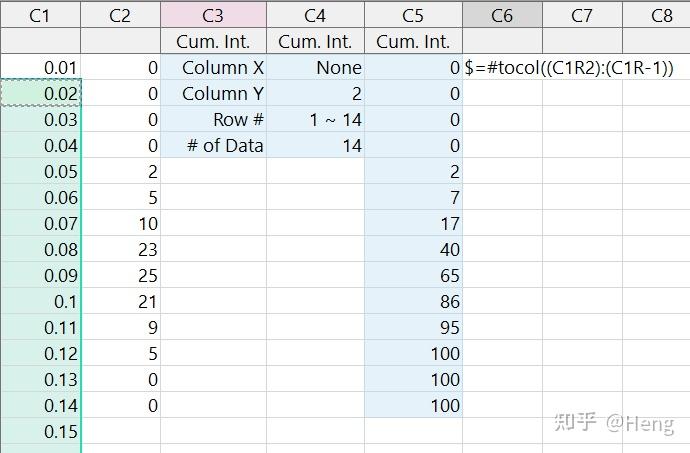Select the C2 column header
The image size is (690, 453).
point(120,15)
